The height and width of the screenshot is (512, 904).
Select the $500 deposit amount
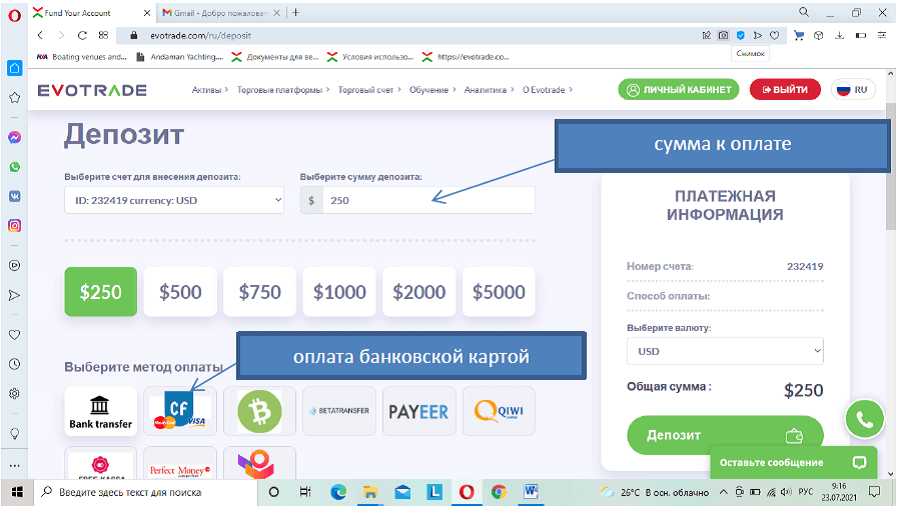click(x=180, y=292)
